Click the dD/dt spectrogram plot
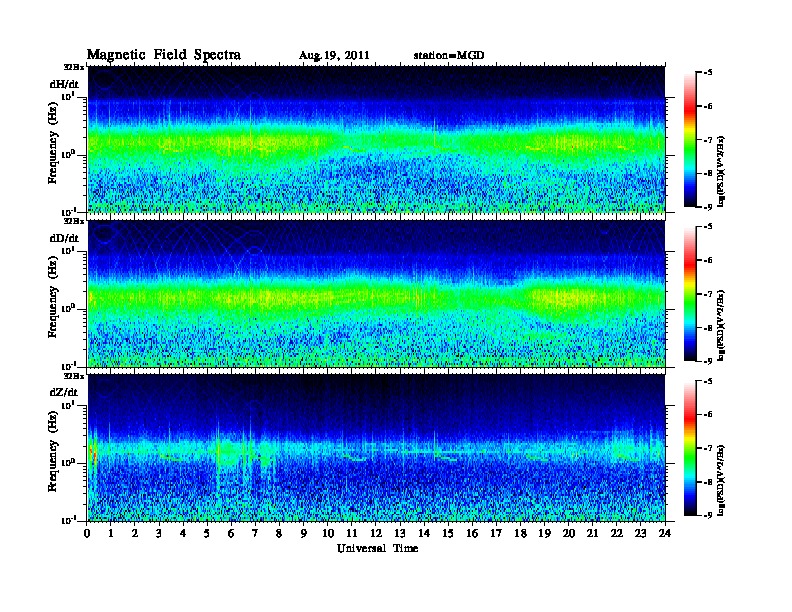Screen dimensions: 792x612 coord(376,294)
